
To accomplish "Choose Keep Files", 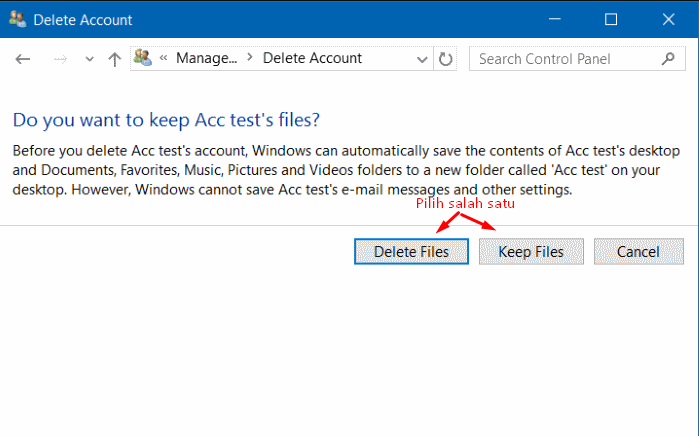I will 531,252.
